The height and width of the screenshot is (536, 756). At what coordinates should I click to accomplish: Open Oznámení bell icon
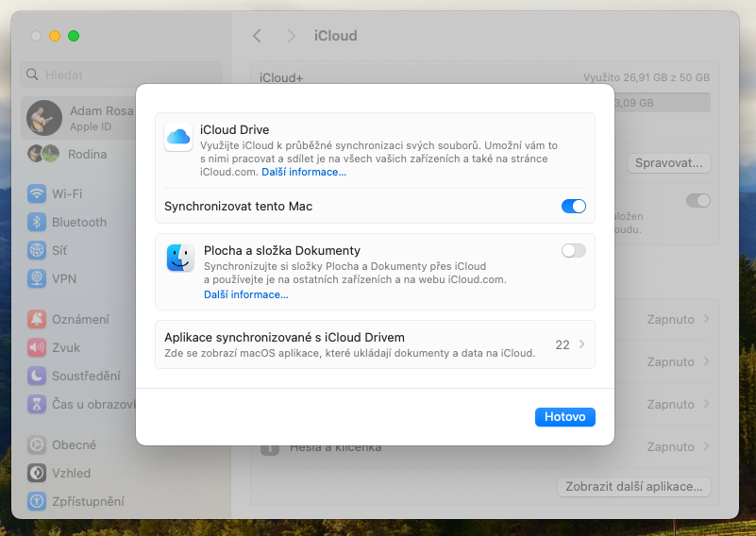(x=37, y=319)
